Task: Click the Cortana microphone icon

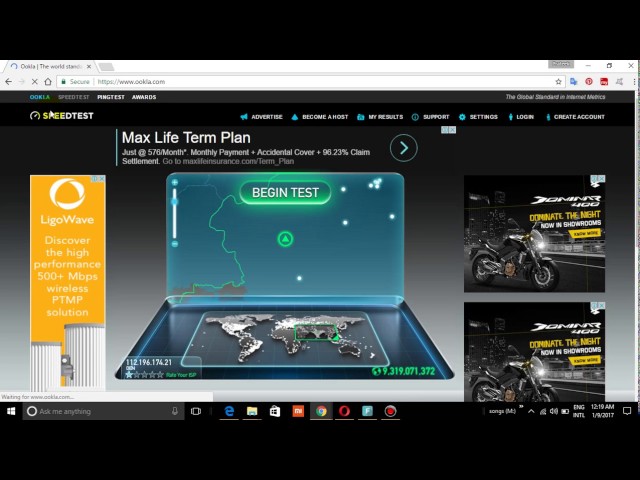Action: pos(175,411)
